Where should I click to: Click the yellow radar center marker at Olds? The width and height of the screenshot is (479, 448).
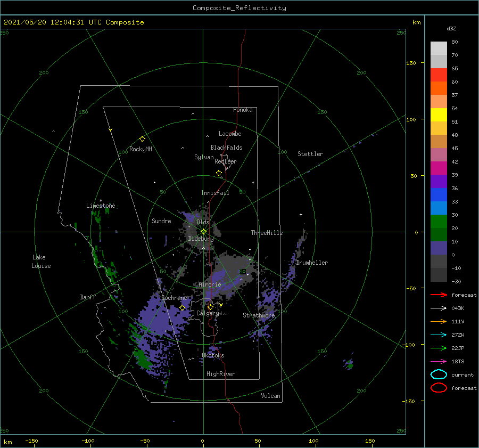click(x=203, y=232)
